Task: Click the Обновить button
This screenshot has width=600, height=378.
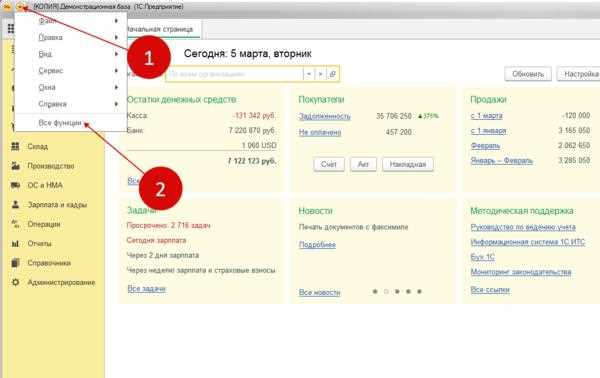Action: tap(528, 74)
